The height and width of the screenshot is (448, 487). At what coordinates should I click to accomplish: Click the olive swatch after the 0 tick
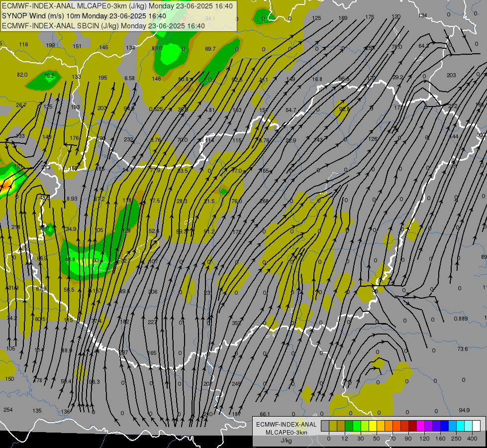click(x=333, y=426)
